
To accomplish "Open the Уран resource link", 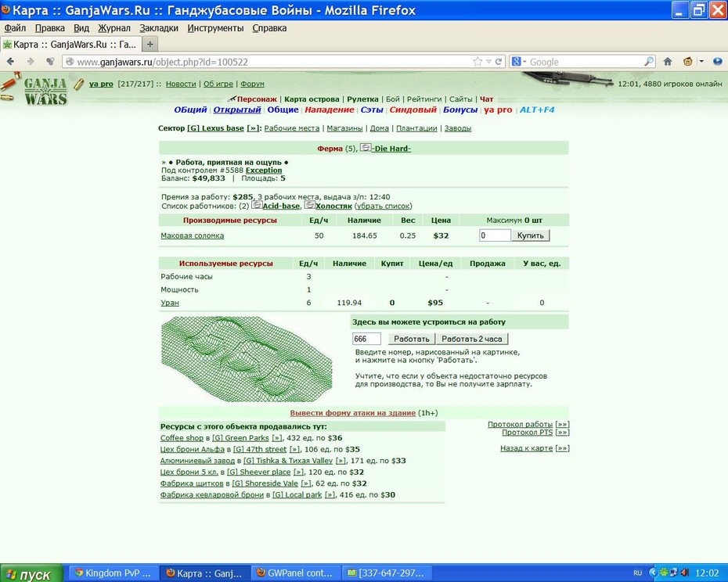I will (x=170, y=303).
